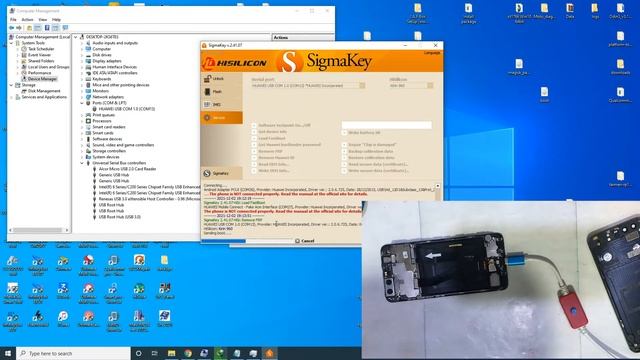Image resolution: width=640 pixels, height=360 pixels.
Task: Toggle the Remove Huawei ID option
Action: click(x=254, y=158)
